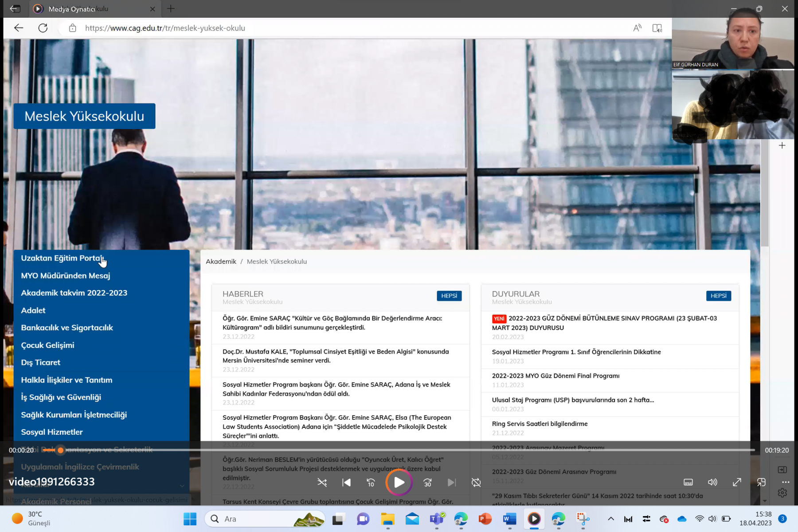Click Elif Gürhan Duran webcam thumbnail

click(733, 43)
